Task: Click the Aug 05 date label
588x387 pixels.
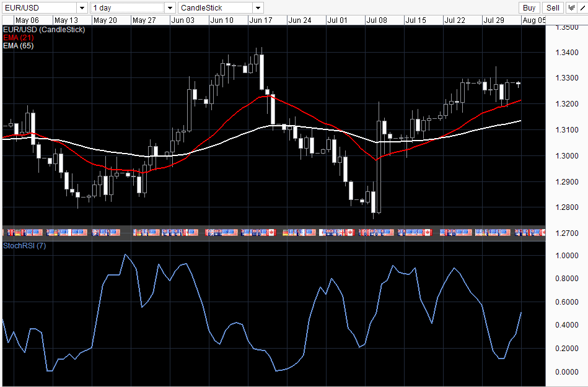Action: [x=534, y=20]
